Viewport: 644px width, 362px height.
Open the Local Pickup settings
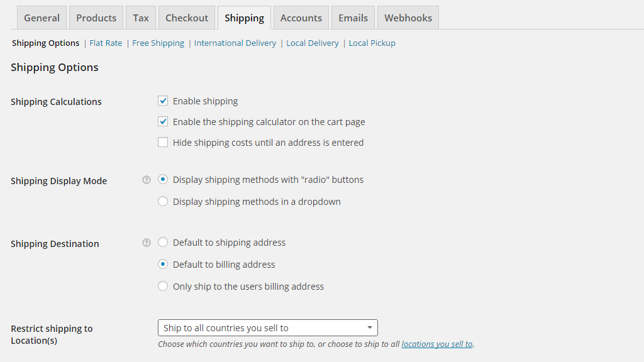372,43
